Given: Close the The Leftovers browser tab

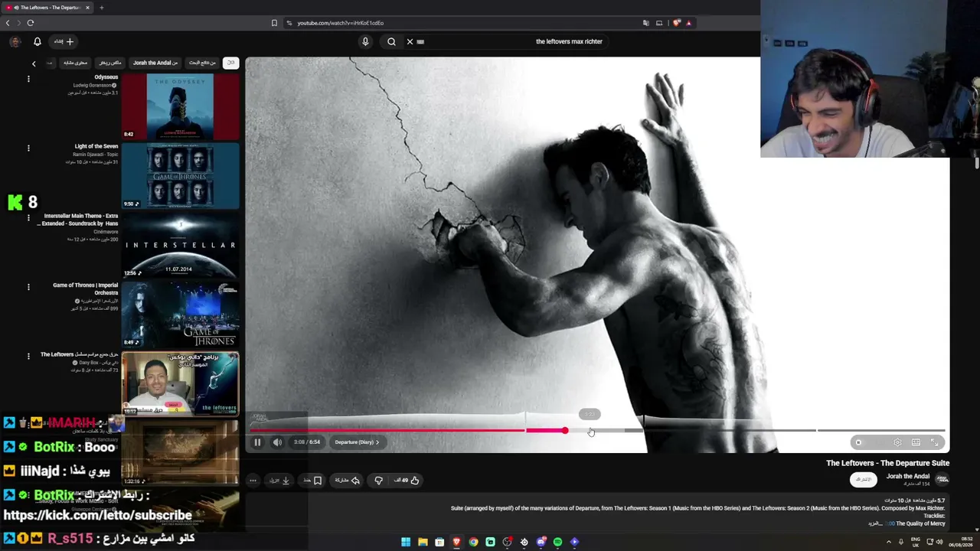Looking at the screenshot, I should [x=87, y=8].
